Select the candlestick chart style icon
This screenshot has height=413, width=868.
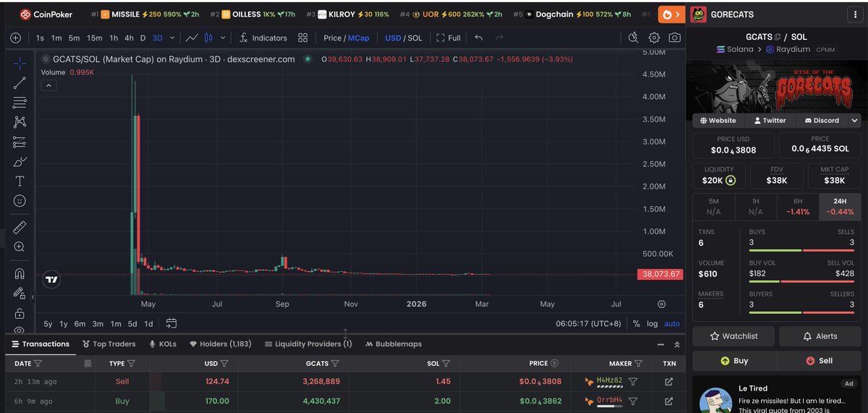[208, 38]
